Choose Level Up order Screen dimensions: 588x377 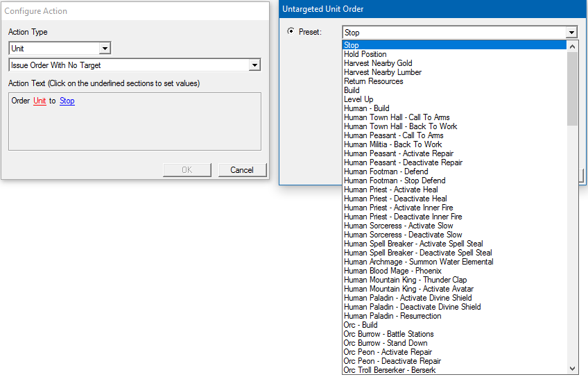click(454, 99)
